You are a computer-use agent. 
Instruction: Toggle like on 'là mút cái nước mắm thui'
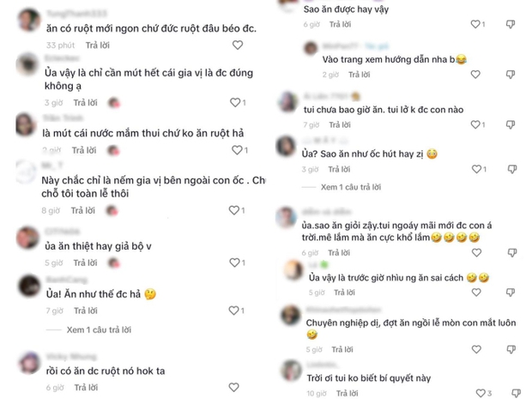[x=237, y=150]
